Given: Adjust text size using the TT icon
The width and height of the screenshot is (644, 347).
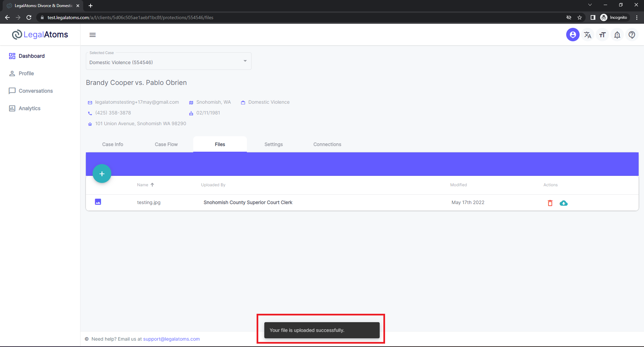Looking at the screenshot, I should 602,35.
